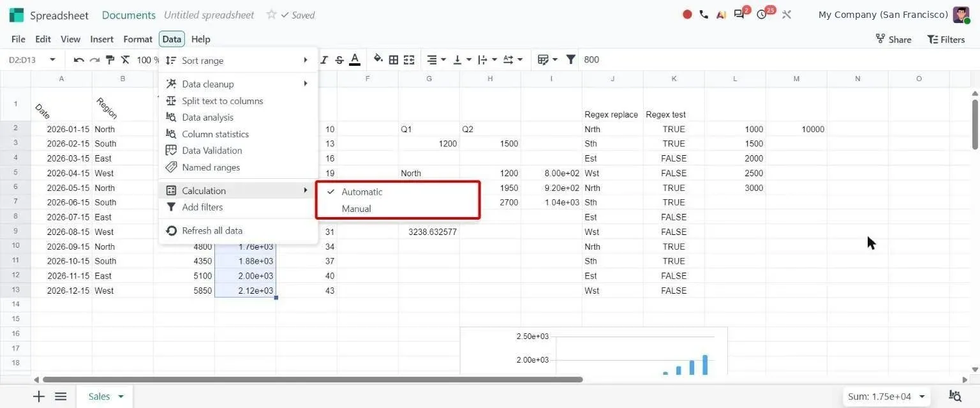Open conversations icon with badge 2

tap(740, 13)
